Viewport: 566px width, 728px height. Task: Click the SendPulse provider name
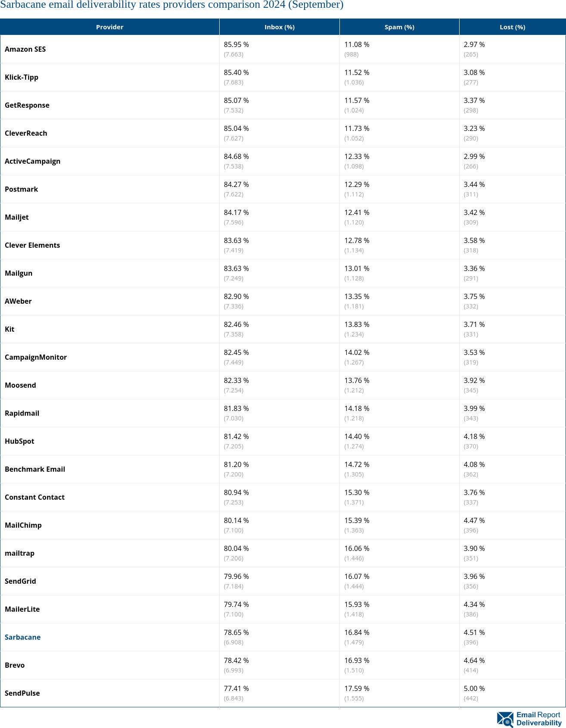coord(22,693)
